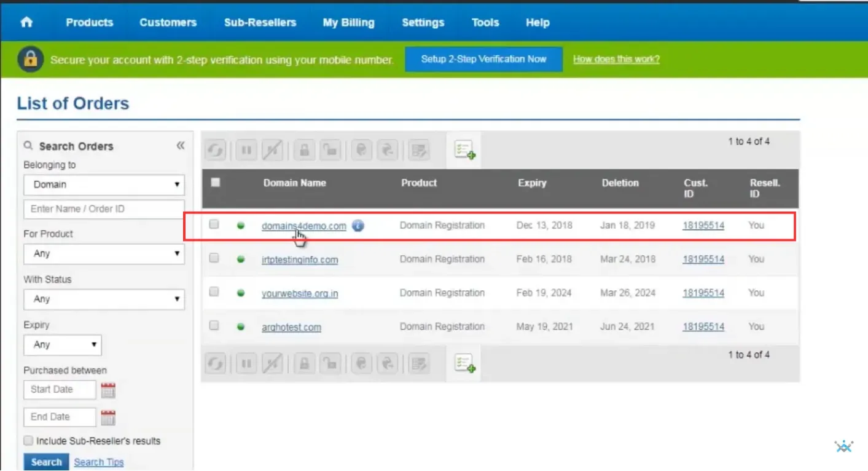Click the green-plus list icon in top toolbar

pyautogui.click(x=464, y=150)
